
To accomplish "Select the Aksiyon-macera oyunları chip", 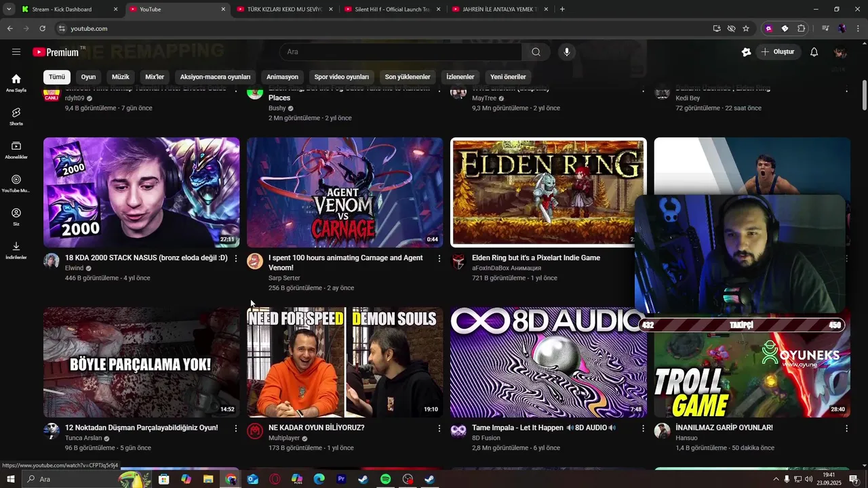I will coord(216,77).
